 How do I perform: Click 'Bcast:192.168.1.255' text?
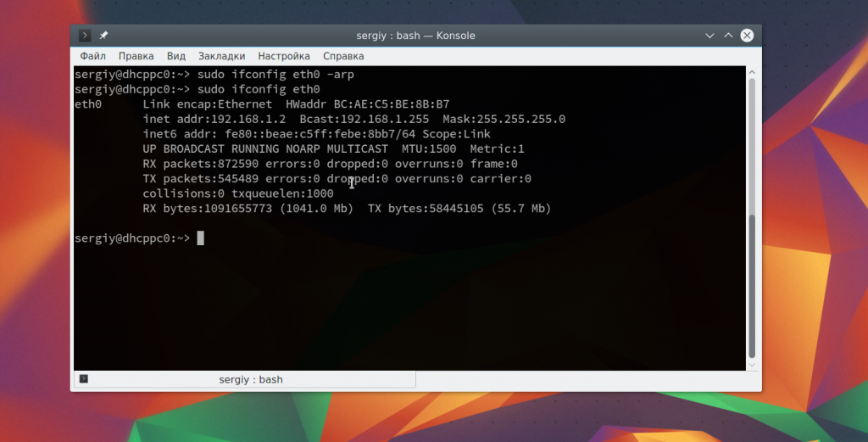[364, 119]
